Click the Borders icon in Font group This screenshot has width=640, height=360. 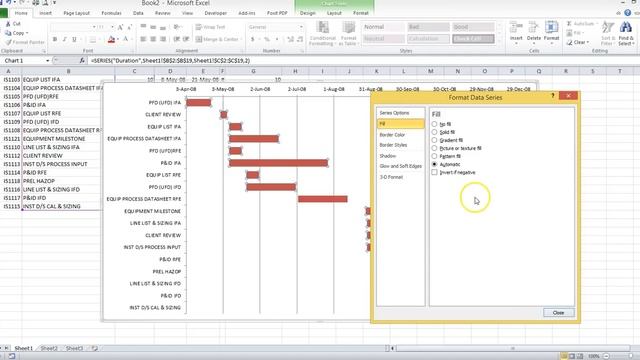pos(93,40)
